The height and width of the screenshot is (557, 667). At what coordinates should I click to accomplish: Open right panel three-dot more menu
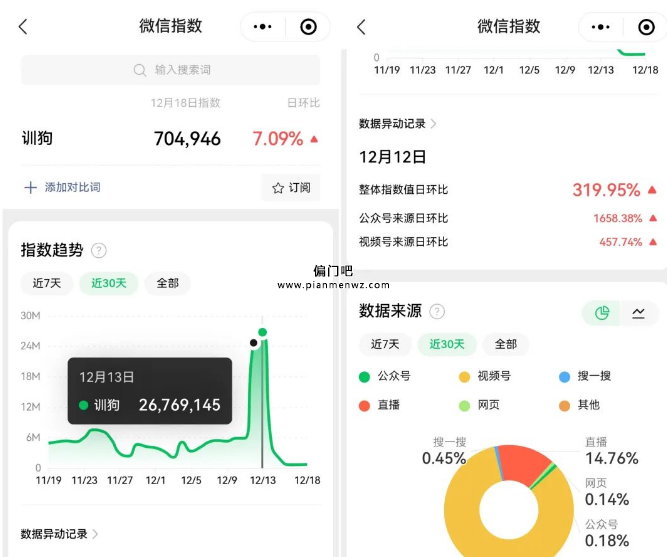pos(600,27)
